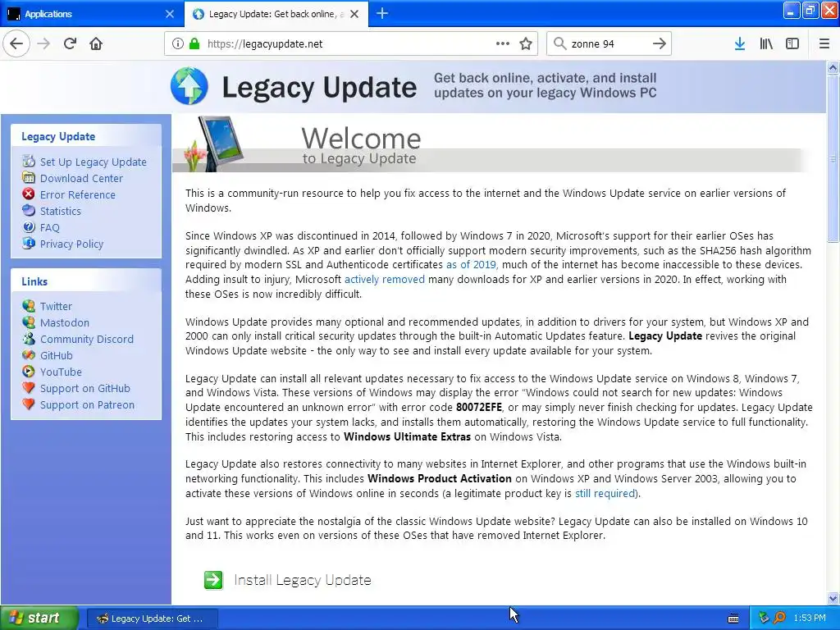Open the downloads panel
The height and width of the screenshot is (630, 840).
(740, 44)
